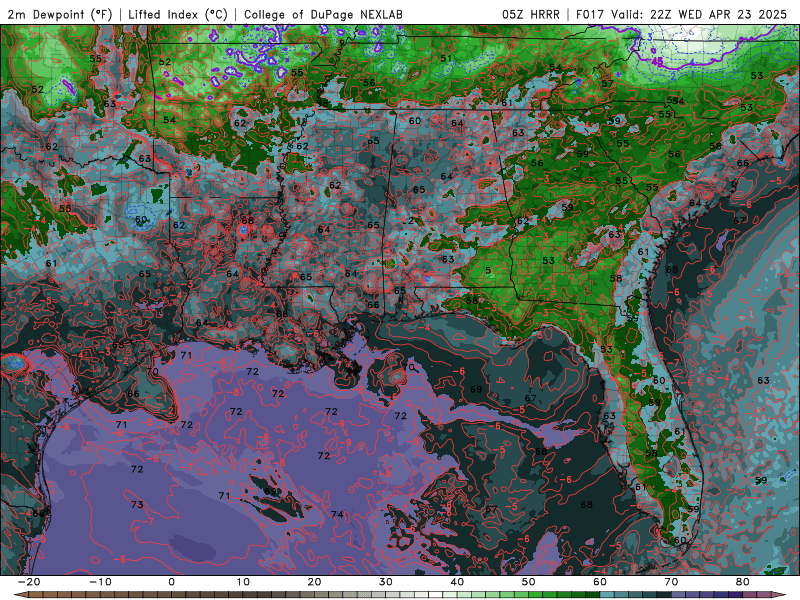Image resolution: width=800 pixels, height=600 pixels.
Task: Click the "40" colorbar tick label
Action: click(x=457, y=582)
